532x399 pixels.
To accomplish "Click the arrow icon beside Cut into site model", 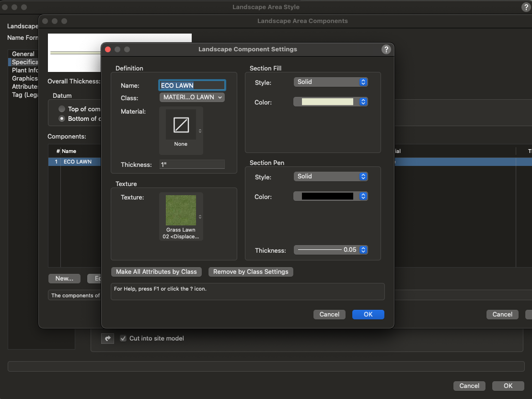I will [x=107, y=339].
